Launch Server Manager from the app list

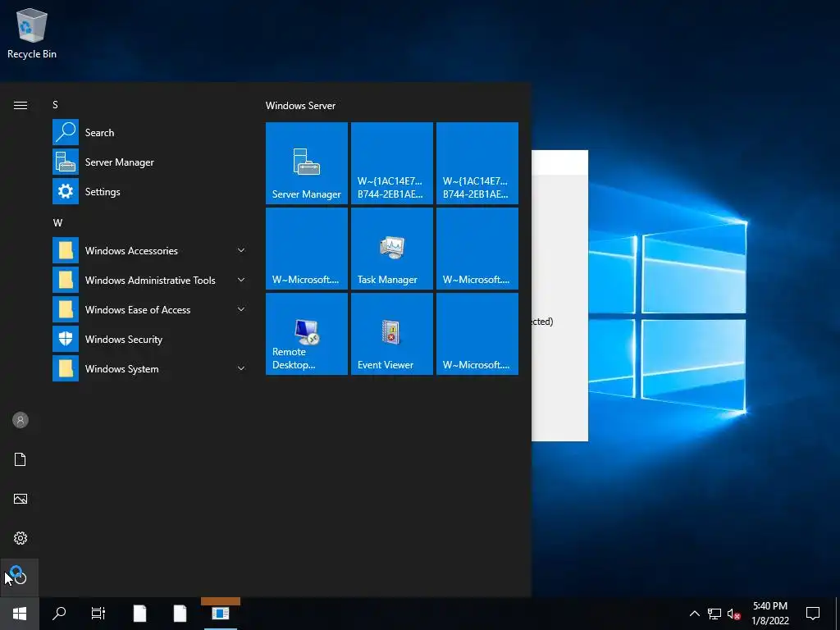pyautogui.click(x=151, y=162)
